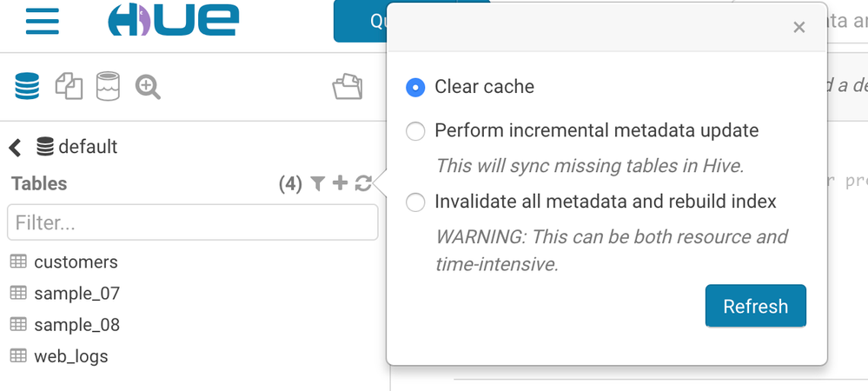Screen dimensions: 868x391
Task: Close the refresh popover with X
Action: pyautogui.click(x=799, y=28)
